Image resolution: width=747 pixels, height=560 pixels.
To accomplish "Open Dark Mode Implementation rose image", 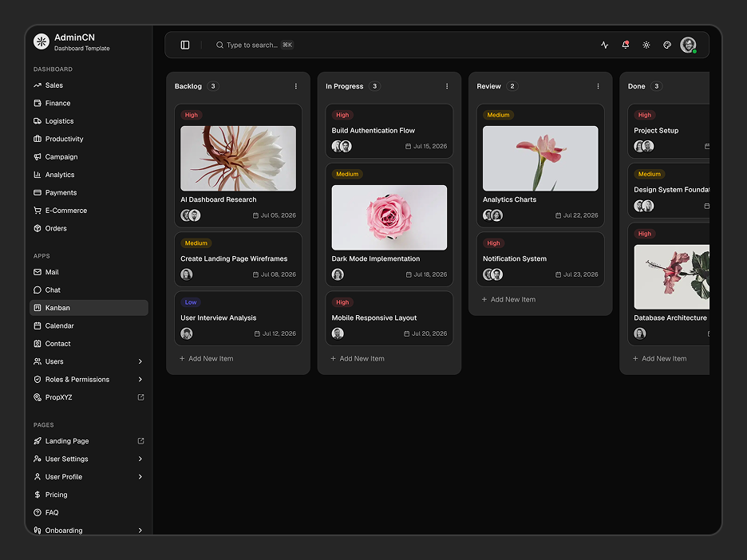I will 389,218.
